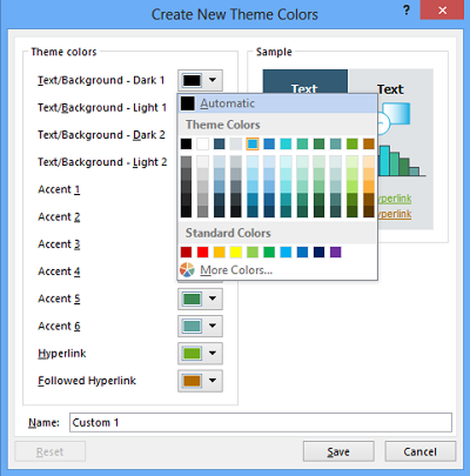Select the standard light green color swatch
The image size is (470, 476).
point(253,252)
